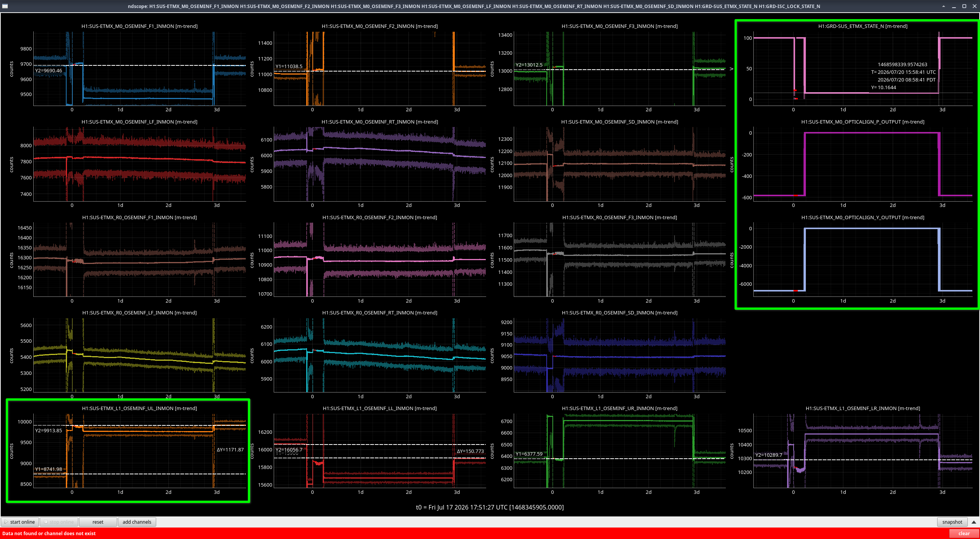The width and height of the screenshot is (980, 539).
Task: Click the L1_OSEMINF_LR_INMON plot title
Action: click(x=862, y=408)
